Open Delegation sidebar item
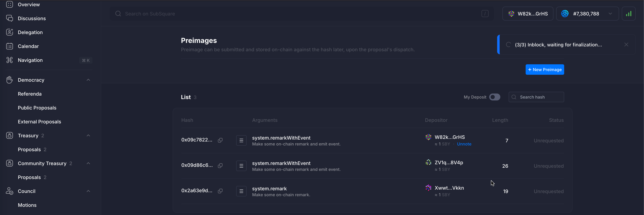 point(30,32)
